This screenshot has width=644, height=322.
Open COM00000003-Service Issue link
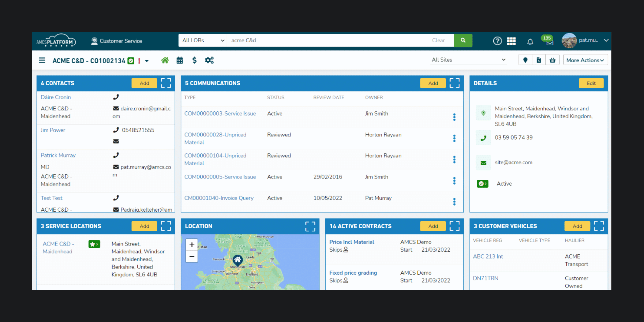[220, 113]
